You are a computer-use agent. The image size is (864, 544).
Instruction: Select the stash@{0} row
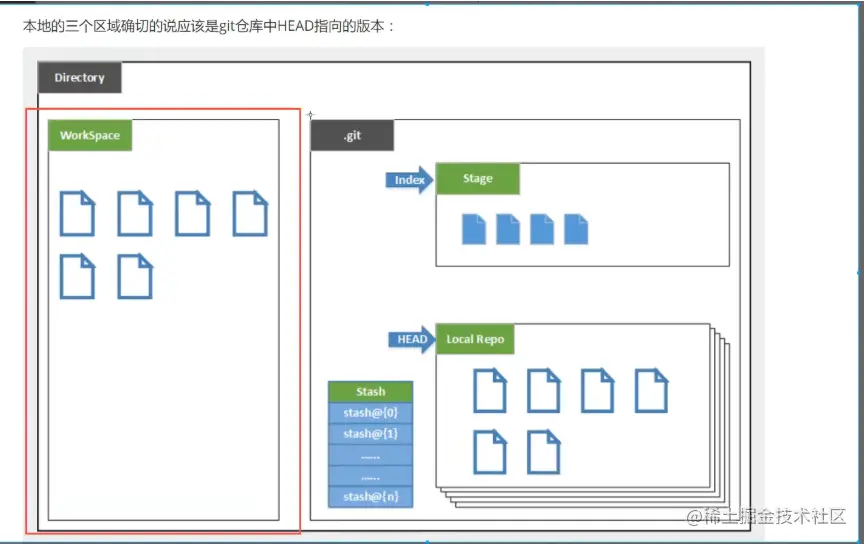370,413
